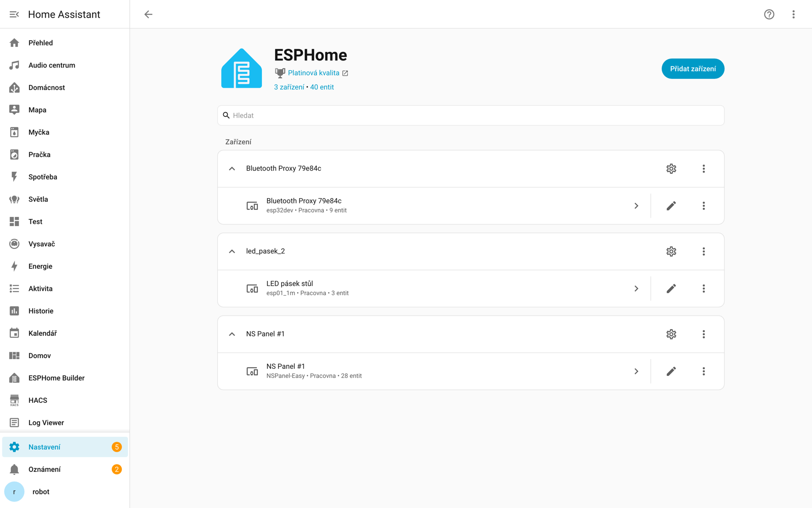Open Energie in the sidebar
Image resolution: width=812 pixels, height=508 pixels.
(65, 266)
